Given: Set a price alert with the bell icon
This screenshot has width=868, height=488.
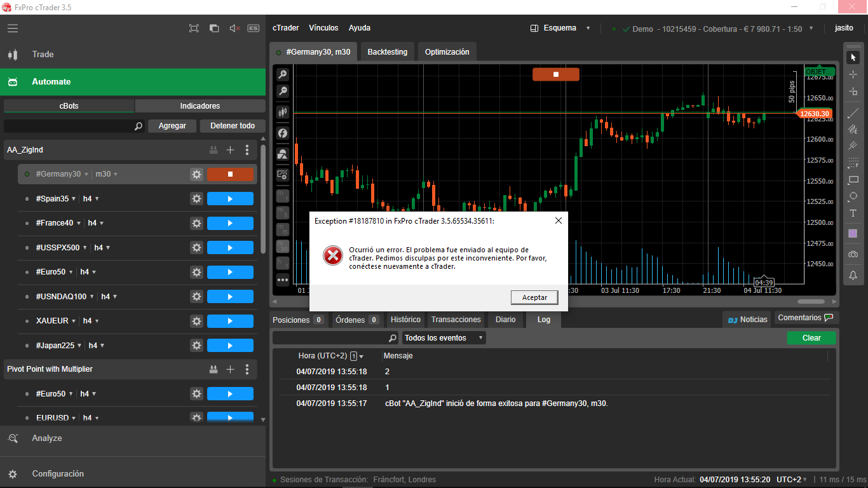Looking at the screenshot, I should pos(853,275).
